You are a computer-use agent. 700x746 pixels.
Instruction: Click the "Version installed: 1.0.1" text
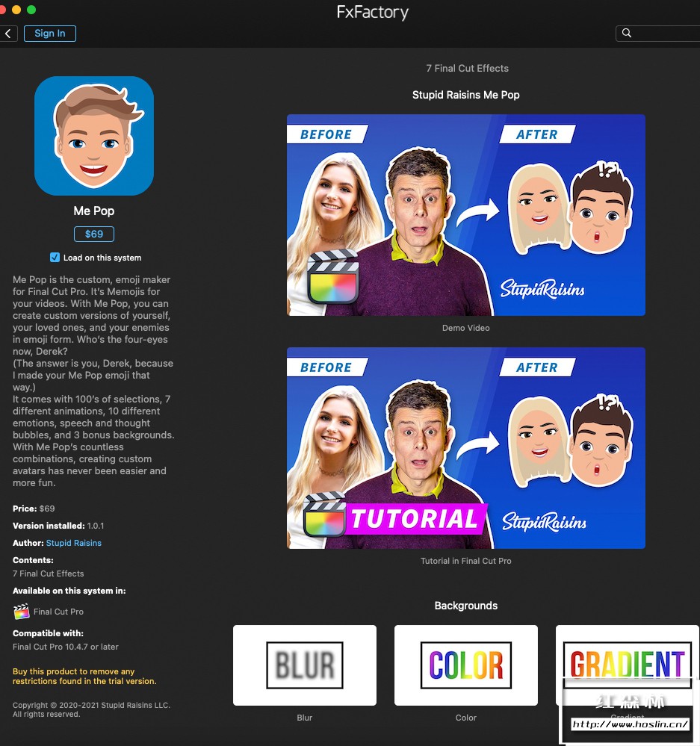pyautogui.click(x=58, y=526)
